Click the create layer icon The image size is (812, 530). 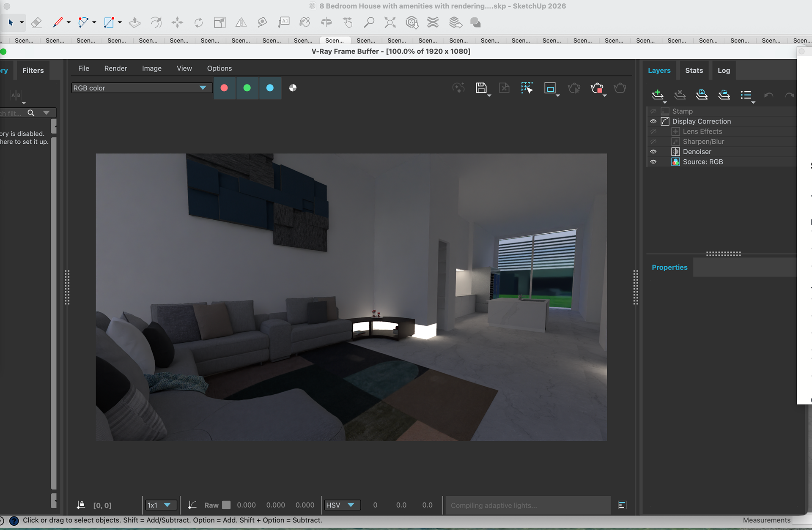point(657,95)
